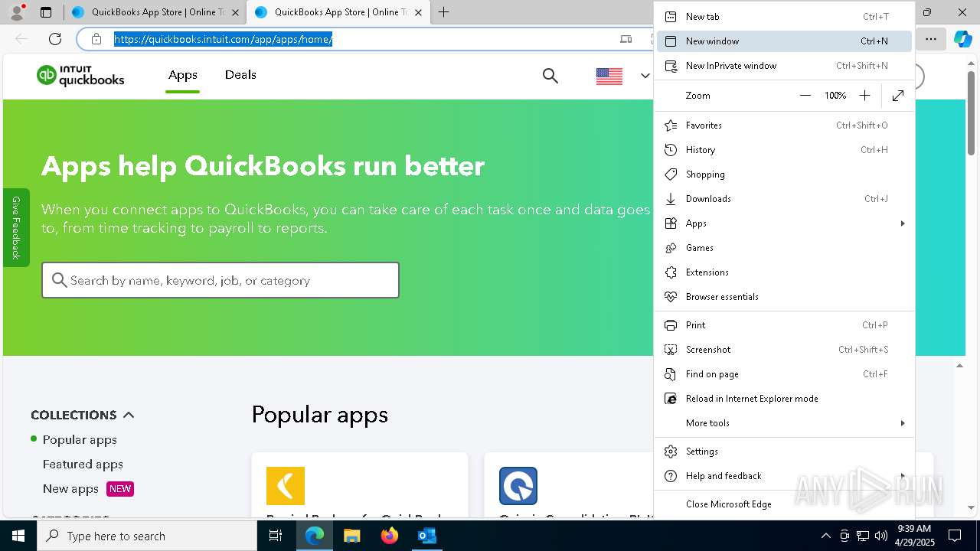
Task: Decrease zoom with minus button
Action: [x=805, y=96]
